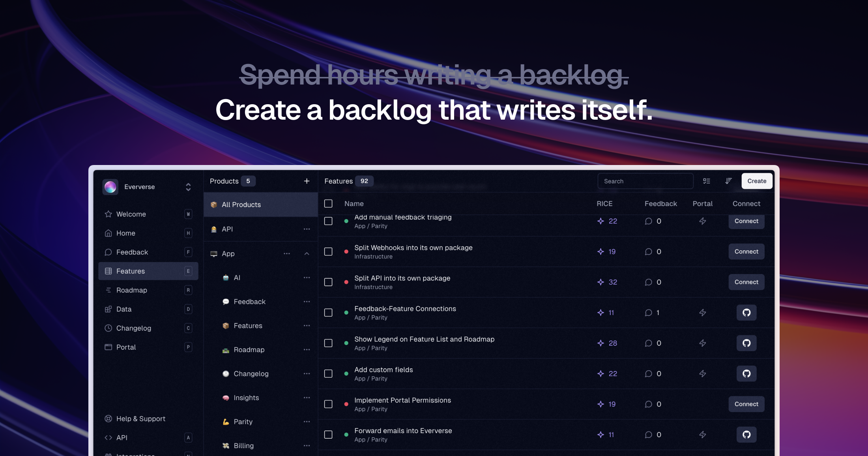868x456 pixels.
Task: Click feedback bubble icon for Forward emails row
Action: pyautogui.click(x=648, y=435)
